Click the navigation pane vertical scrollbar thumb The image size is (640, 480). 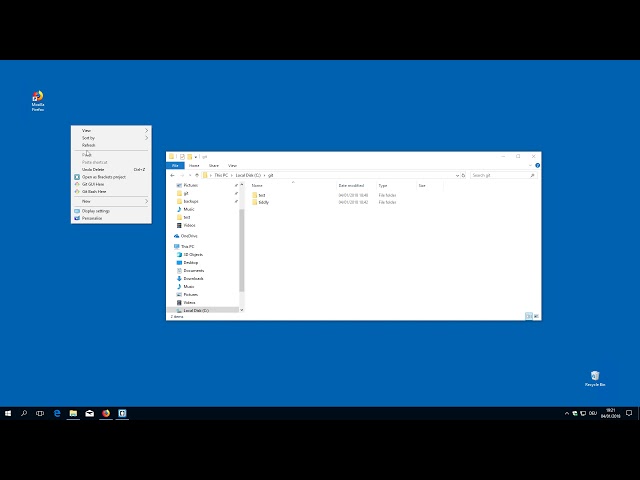(242, 250)
